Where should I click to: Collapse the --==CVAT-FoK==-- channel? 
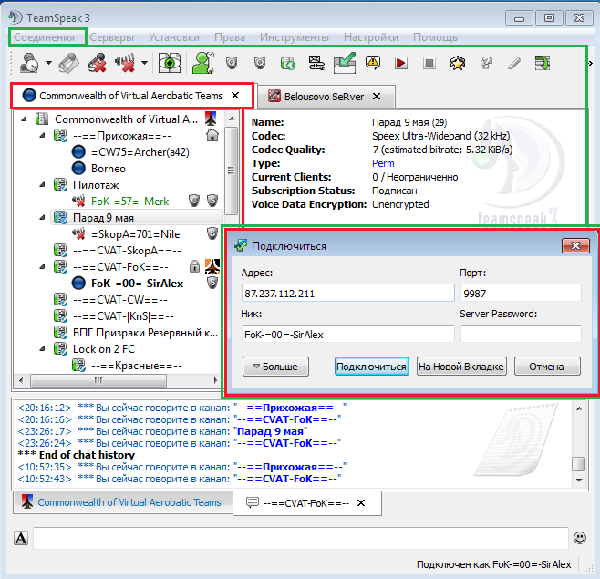pyautogui.click(x=42, y=267)
